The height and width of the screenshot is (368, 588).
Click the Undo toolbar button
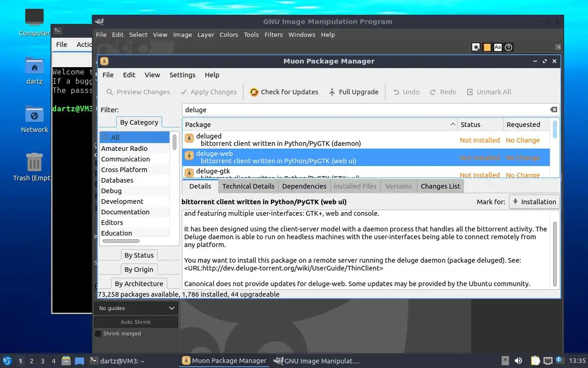click(x=406, y=92)
